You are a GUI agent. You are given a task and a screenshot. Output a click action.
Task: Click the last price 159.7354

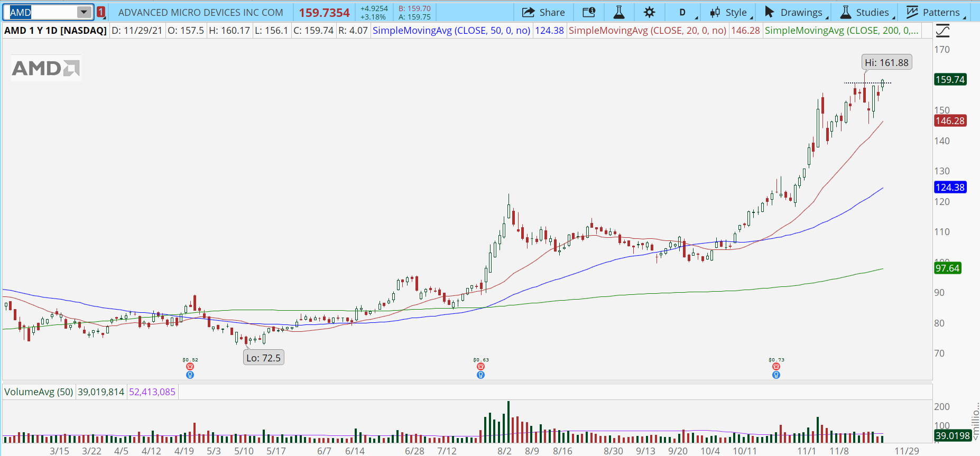324,13
